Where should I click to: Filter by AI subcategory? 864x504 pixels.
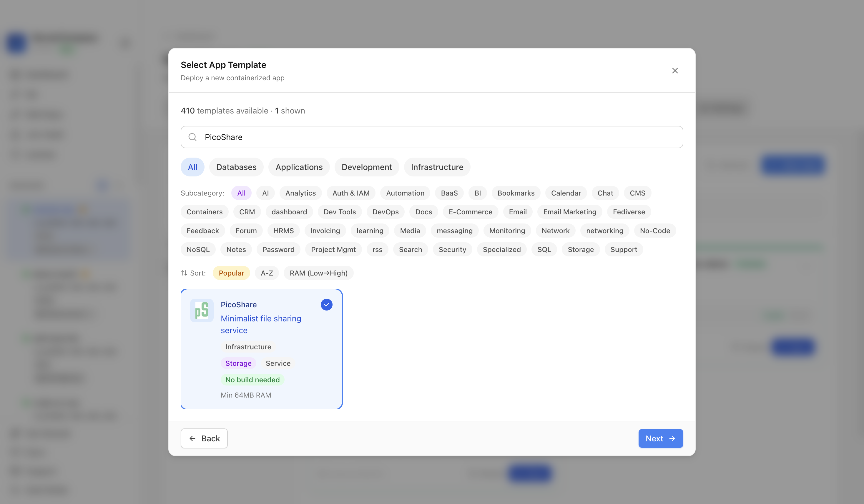click(x=265, y=193)
